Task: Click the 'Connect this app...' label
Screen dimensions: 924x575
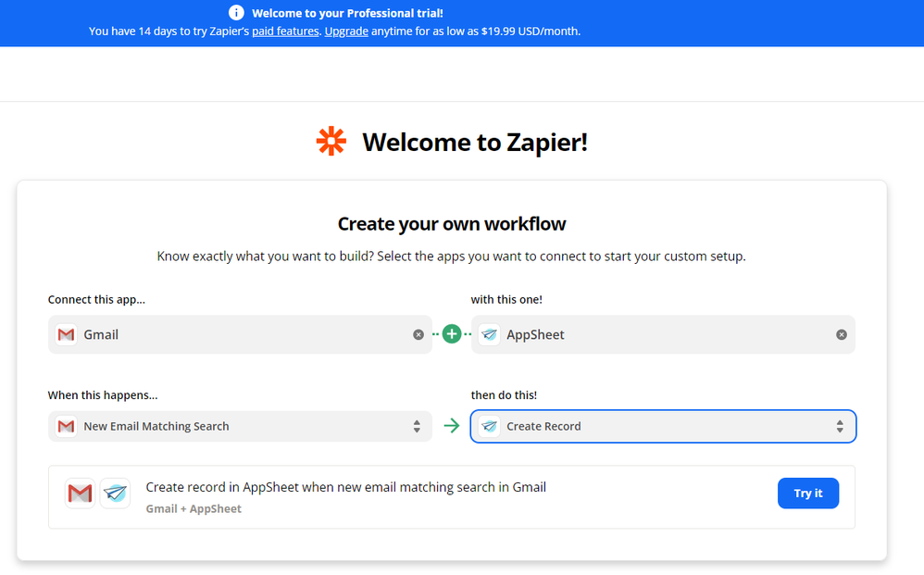Action: (96, 299)
